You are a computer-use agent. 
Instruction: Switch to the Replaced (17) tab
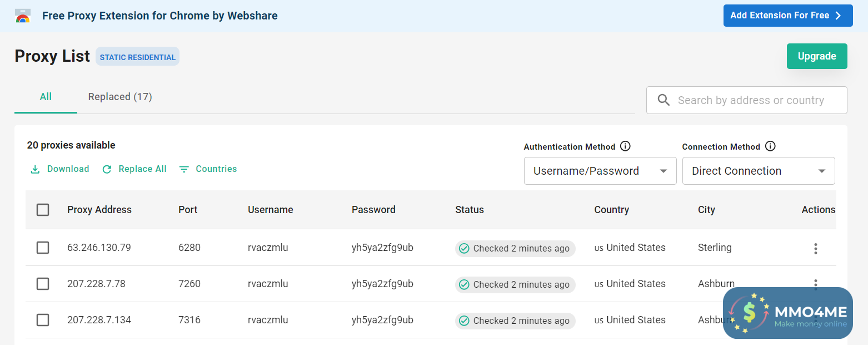pyautogui.click(x=120, y=97)
